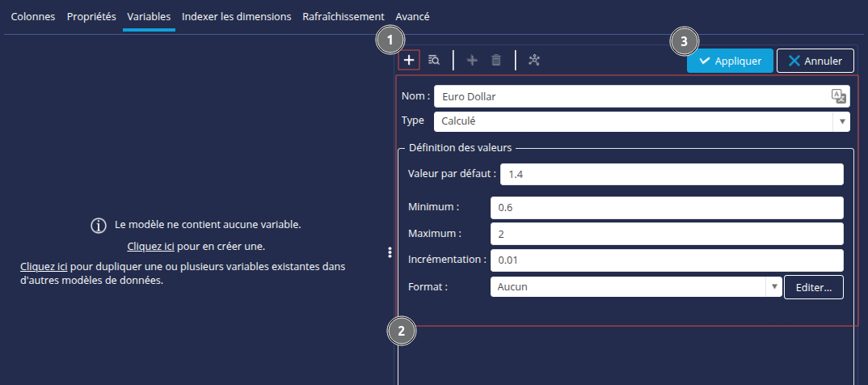Click the network dependencies icon in the toolbar
This screenshot has width=868, height=385.
(533, 60)
